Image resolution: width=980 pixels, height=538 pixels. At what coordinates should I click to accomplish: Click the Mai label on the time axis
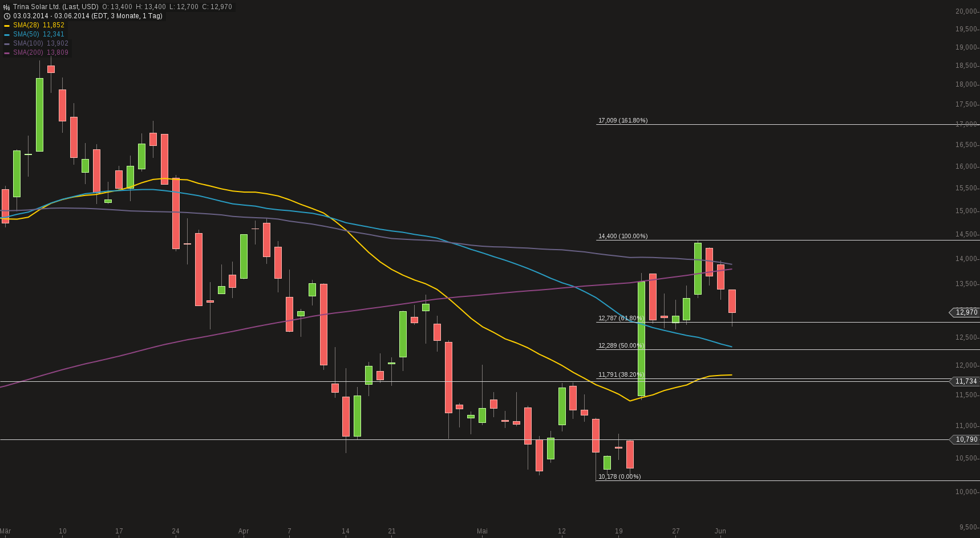(482, 531)
